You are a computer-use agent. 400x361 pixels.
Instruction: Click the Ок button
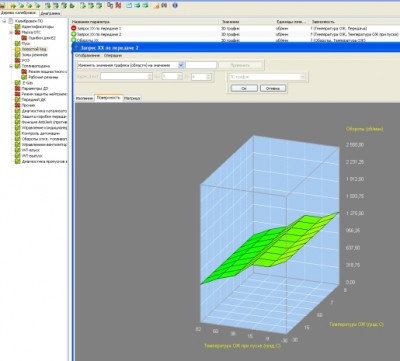[244, 88]
